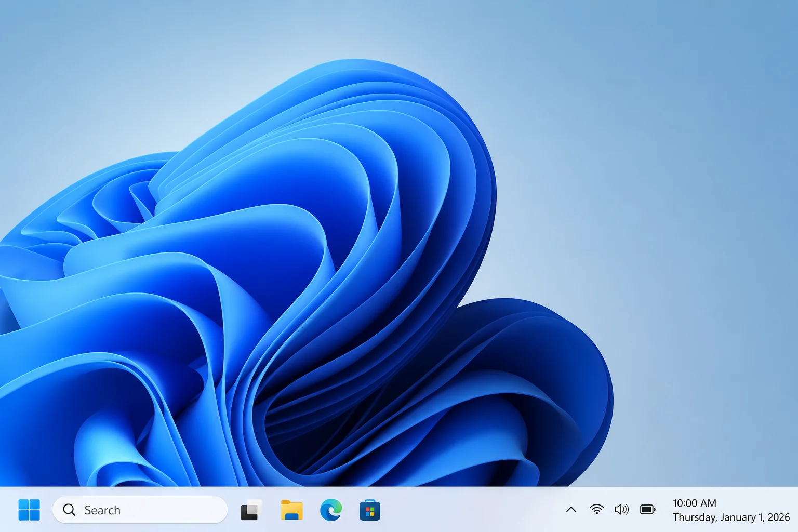Open Microsoft Edge browser
798x532 pixels.
331,510
